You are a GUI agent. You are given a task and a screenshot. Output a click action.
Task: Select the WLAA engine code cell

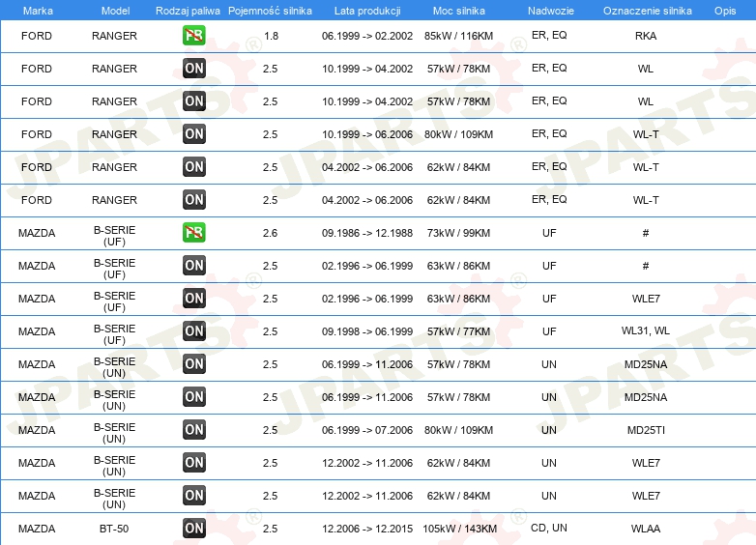click(x=646, y=529)
